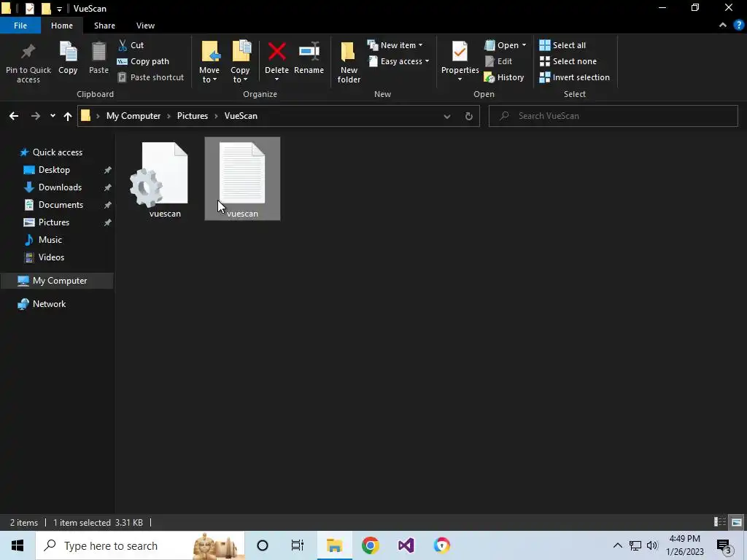Open Quick Access Toolbar customize arrow

[59, 9]
